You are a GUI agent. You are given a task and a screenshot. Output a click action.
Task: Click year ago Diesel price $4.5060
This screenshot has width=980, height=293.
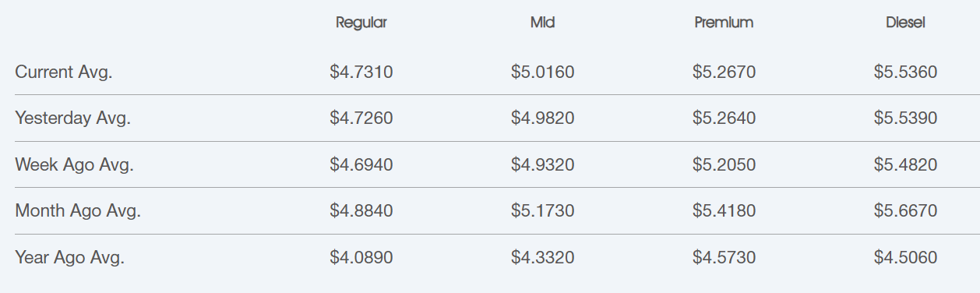(905, 257)
